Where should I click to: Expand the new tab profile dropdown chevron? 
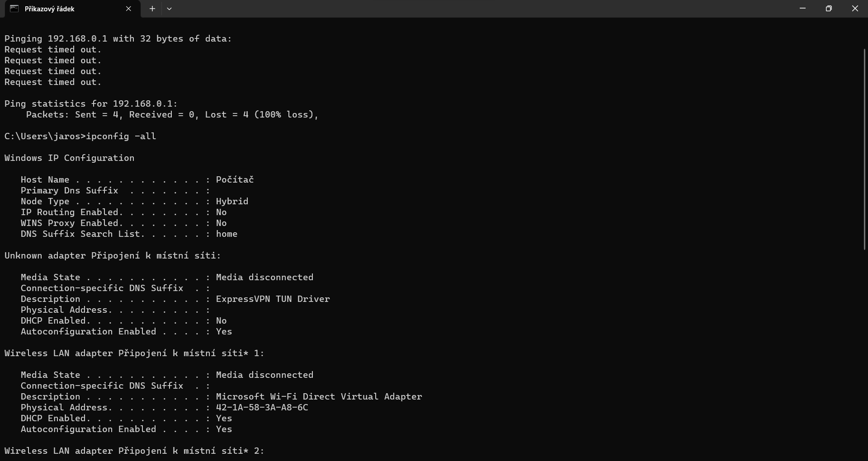coord(169,9)
